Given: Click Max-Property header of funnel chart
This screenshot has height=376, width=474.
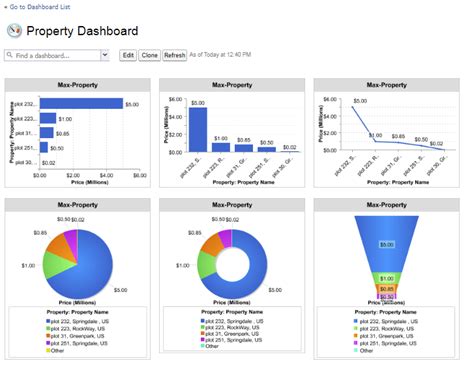Looking at the screenshot, I should tap(387, 205).
